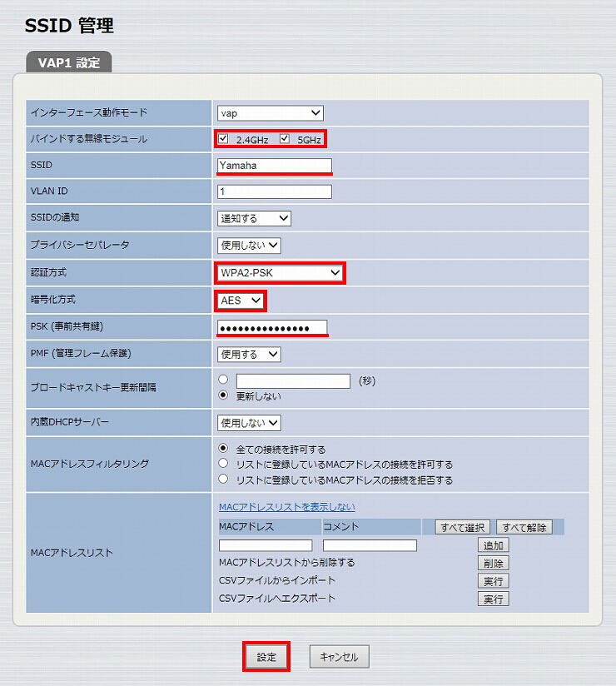Image resolution: width=616 pixels, height=686 pixels.
Task: Click the 認証方式 row label
Action: coord(48,272)
